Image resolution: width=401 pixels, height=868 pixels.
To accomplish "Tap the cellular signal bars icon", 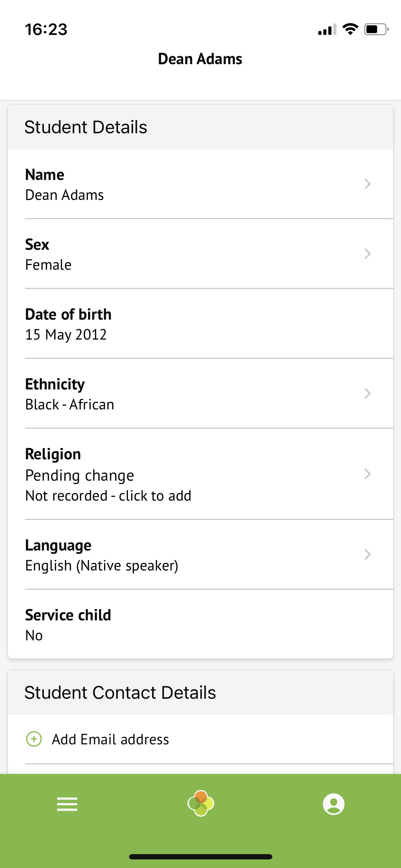I will pos(327,30).
